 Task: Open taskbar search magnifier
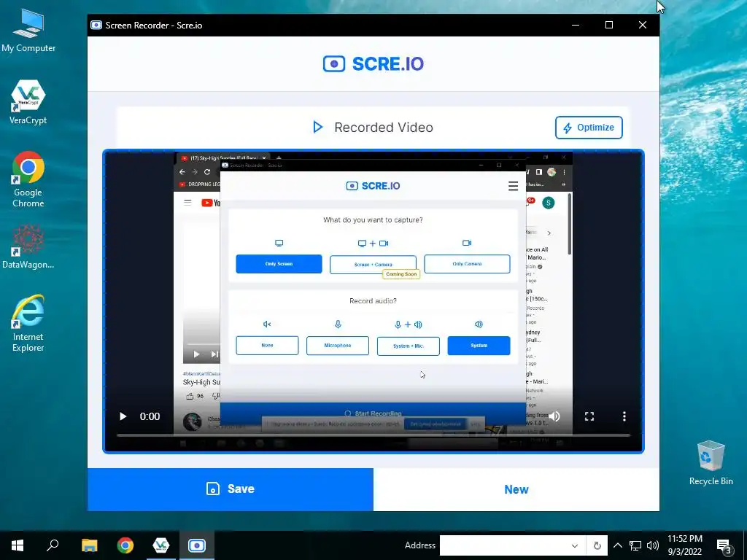pyautogui.click(x=53, y=545)
